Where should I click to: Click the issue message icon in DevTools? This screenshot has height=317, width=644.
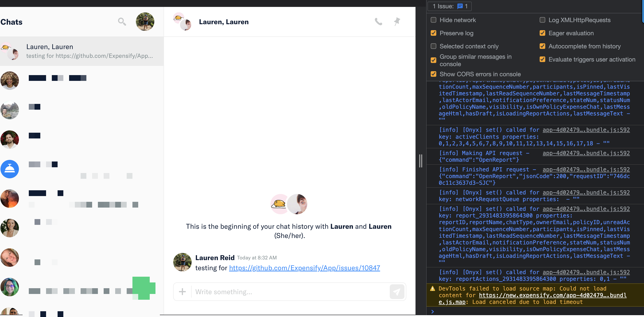[460, 6]
